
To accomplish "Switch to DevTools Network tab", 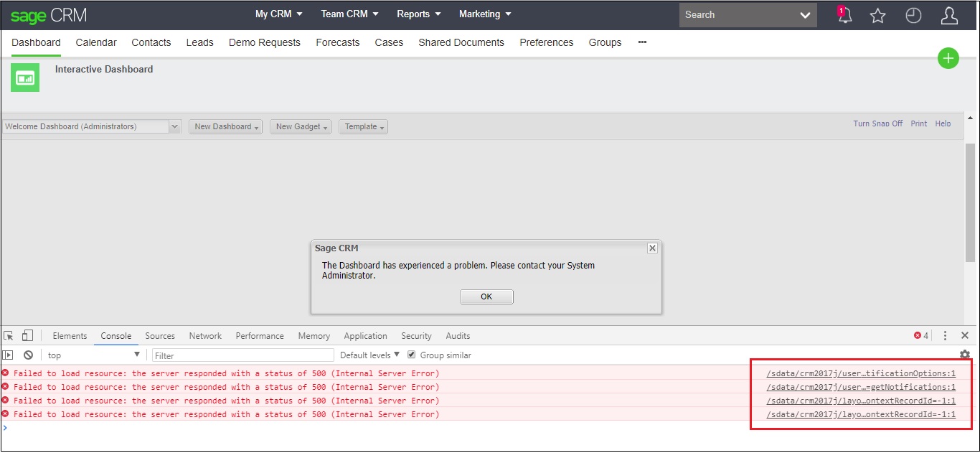I will click(205, 335).
